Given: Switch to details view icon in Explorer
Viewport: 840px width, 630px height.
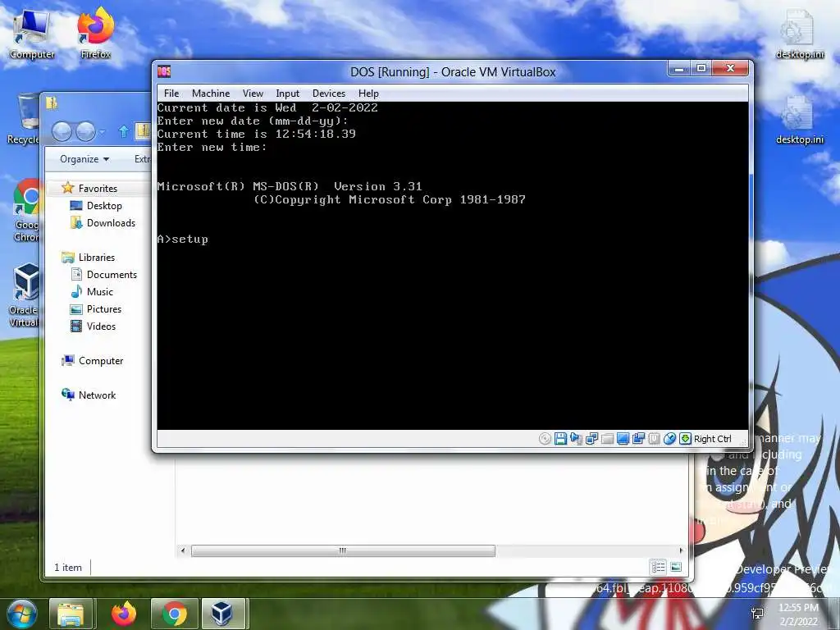Looking at the screenshot, I should pos(659,567).
